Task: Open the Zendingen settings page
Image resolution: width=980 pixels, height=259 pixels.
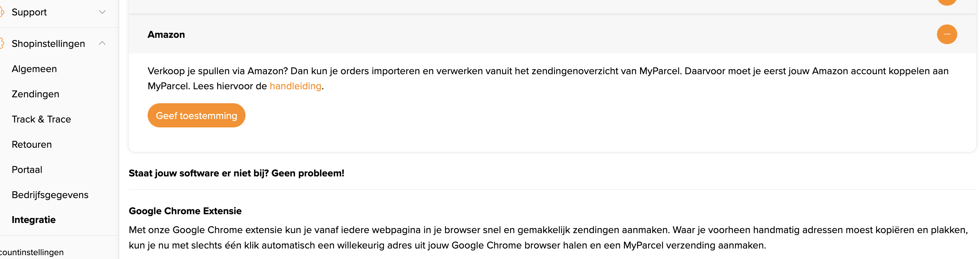Action: click(35, 94)
